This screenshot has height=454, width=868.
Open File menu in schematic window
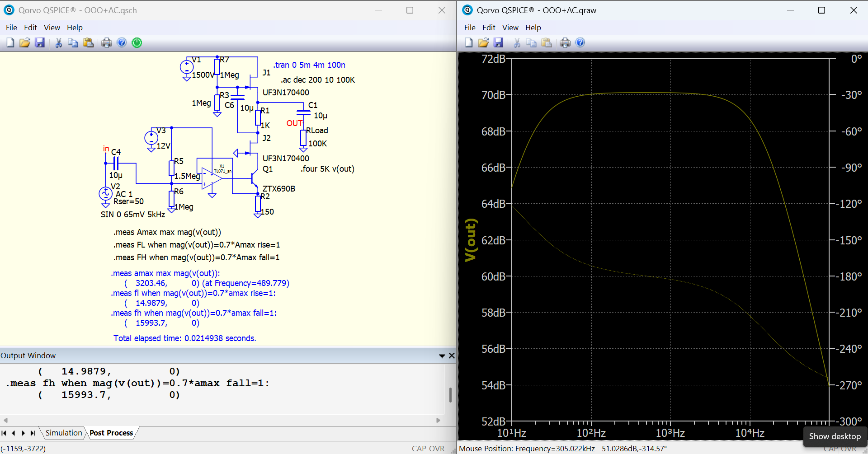click(x=11, y=28)
